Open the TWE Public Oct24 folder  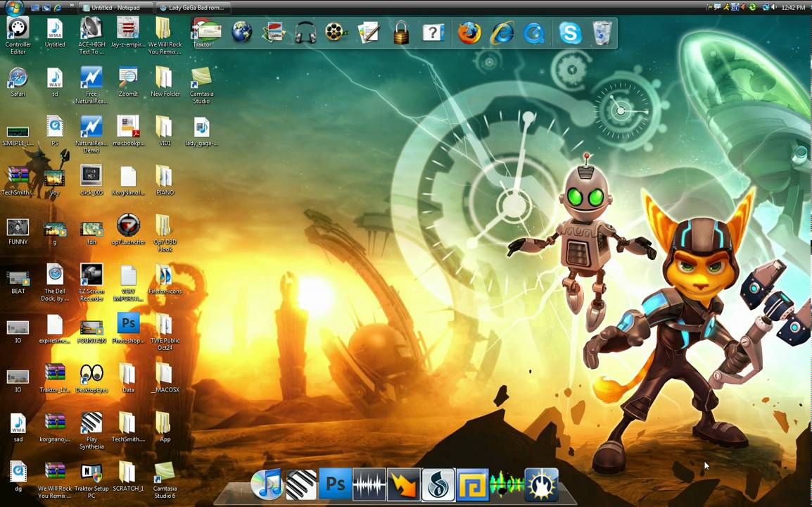(x=165, y=332)
